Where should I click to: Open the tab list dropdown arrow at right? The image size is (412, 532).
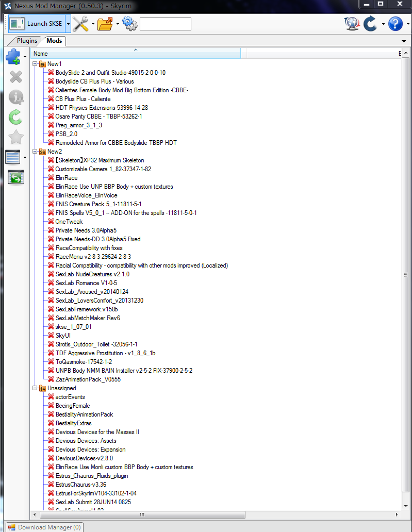404,41
